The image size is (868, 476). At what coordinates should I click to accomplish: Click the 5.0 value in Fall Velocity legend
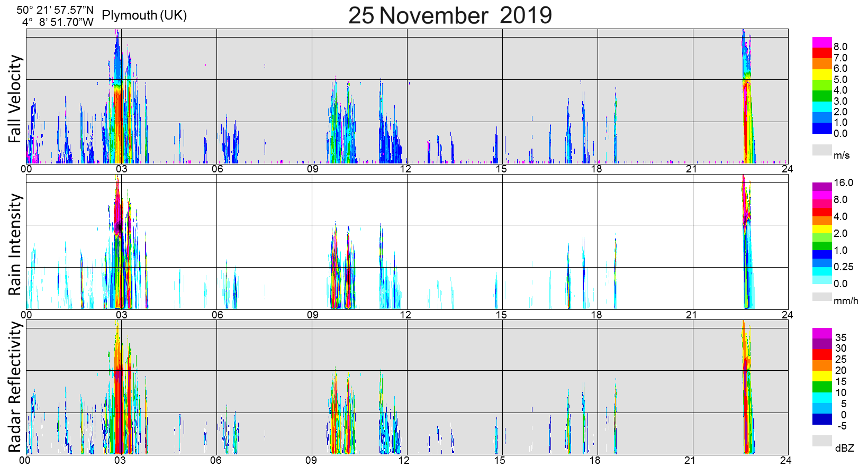840,80
